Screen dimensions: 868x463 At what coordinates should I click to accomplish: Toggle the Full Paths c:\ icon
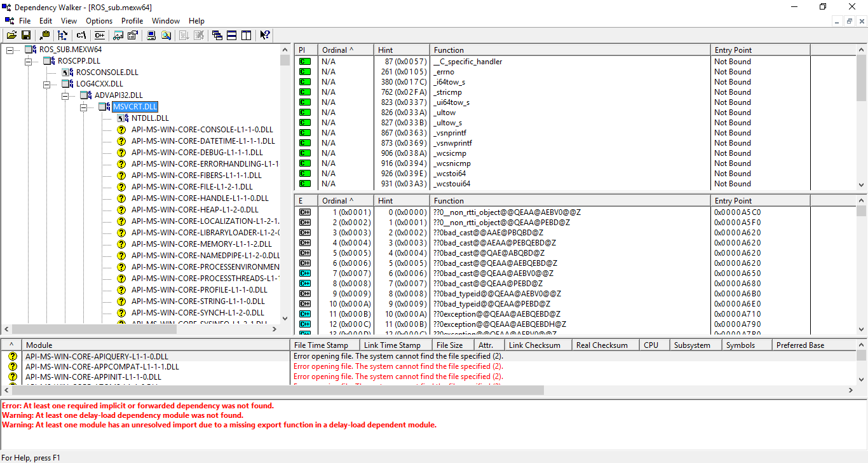(x=81, y=35)
